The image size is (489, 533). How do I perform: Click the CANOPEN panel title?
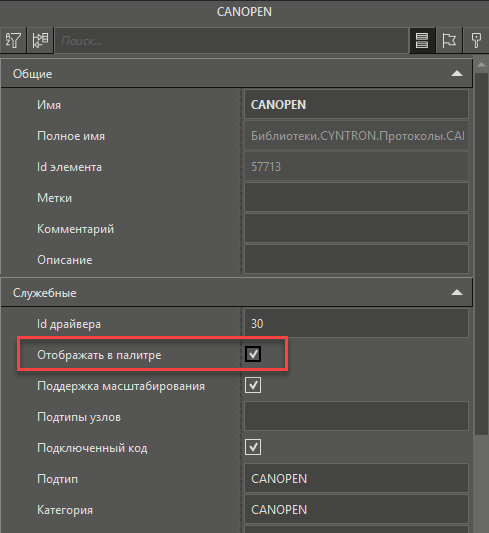[244, 12]
